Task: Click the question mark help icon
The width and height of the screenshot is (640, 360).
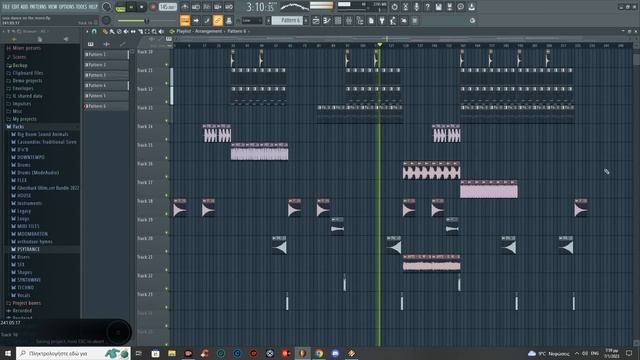Action: pos(427,7)
